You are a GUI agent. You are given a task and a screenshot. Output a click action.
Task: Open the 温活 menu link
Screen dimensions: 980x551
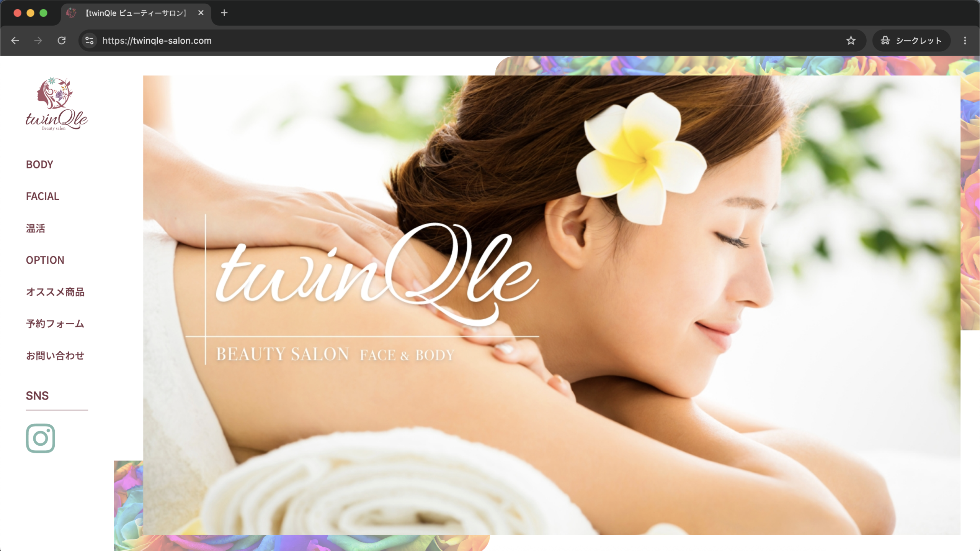pos(36,228)
